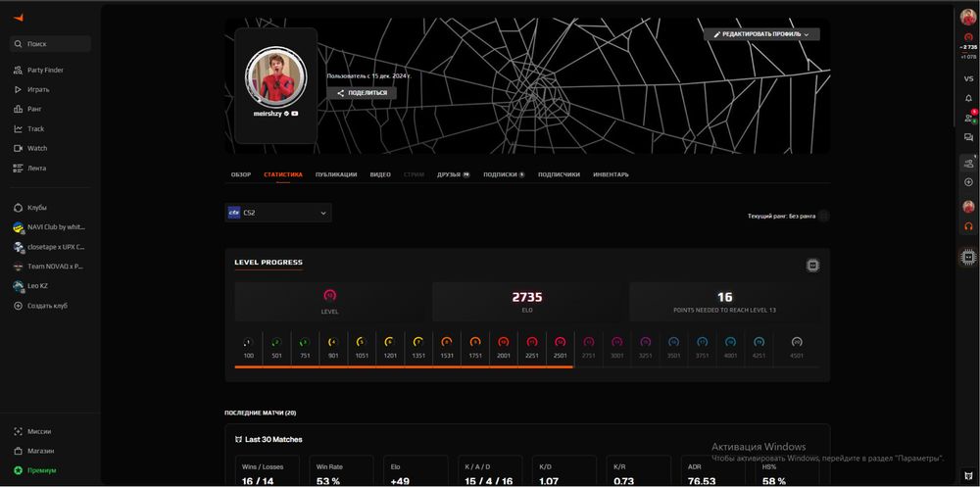Open notifications bell in right sidebar
The width and height of the screenshot is (980, 487).
(968, 98)
